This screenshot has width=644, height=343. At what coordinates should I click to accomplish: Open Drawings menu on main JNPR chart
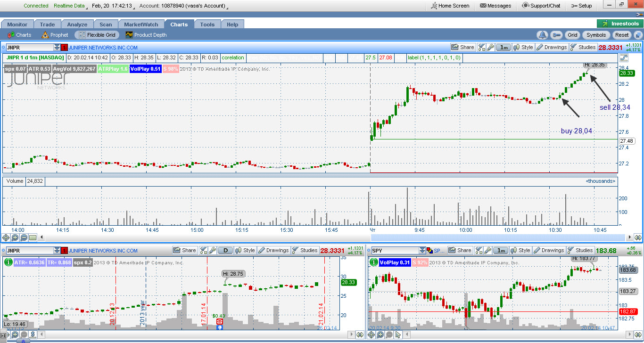pos(552,47)
